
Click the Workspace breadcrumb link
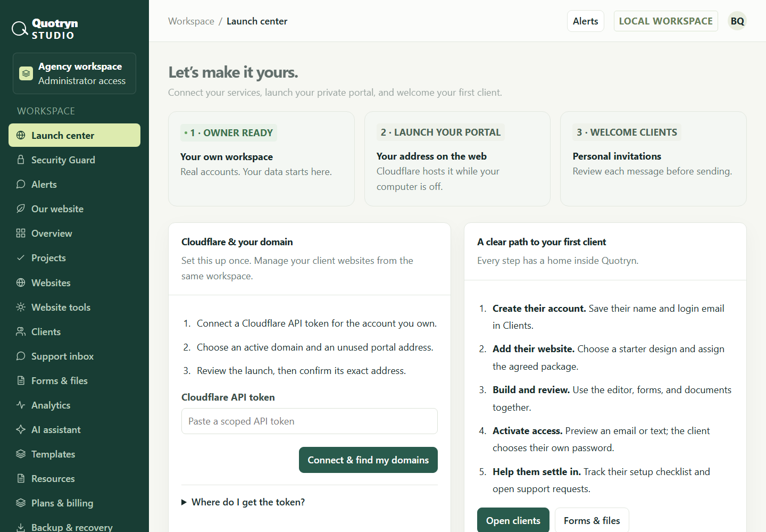pyautogui.click(x=191, y=21)
